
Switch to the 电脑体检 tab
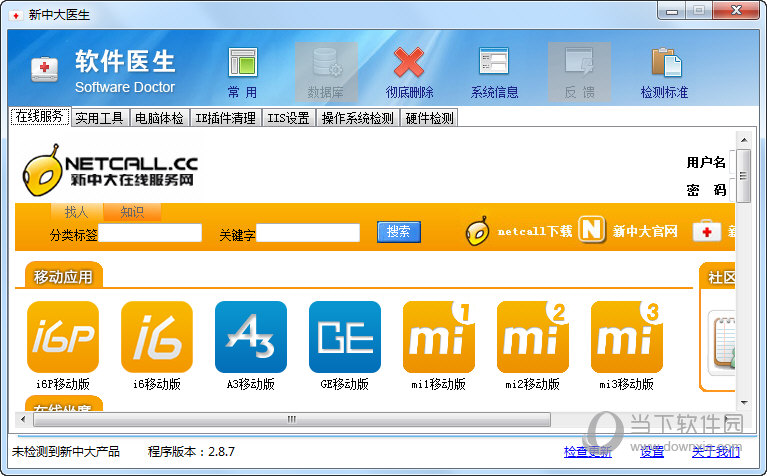click(x=159, y=118)
